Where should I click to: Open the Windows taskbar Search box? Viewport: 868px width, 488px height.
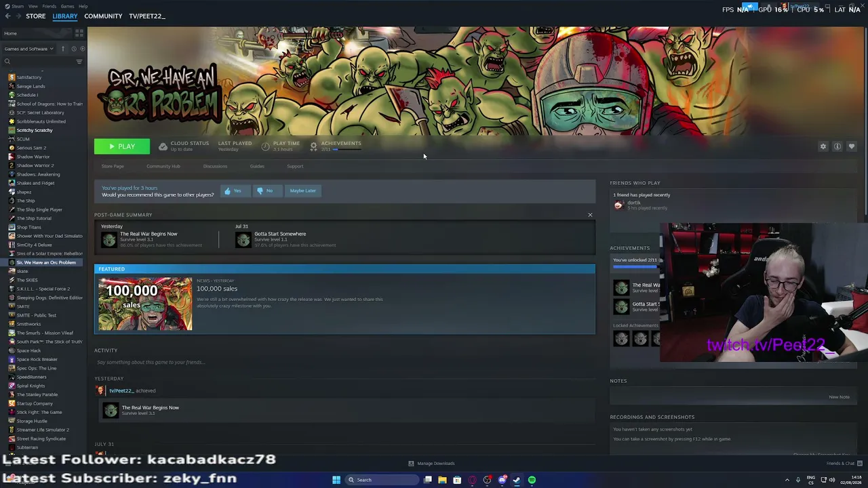point(382,480)
